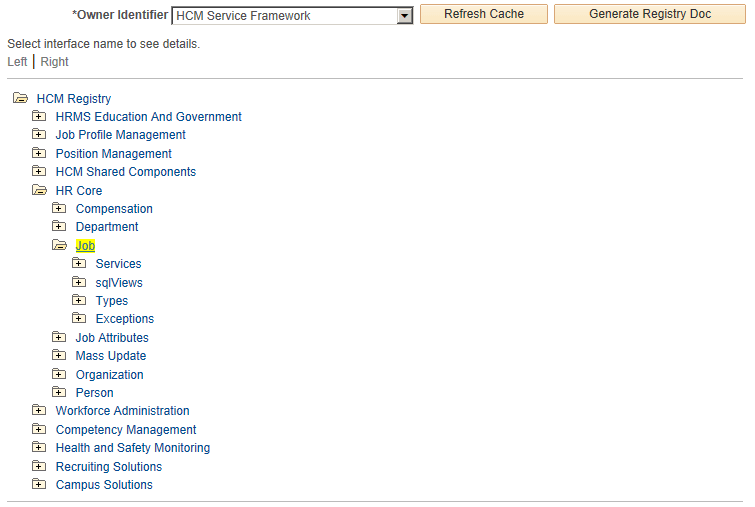Open Health and Safety Monitoring link
Viewport: 755px width, 507px height.
click(x=133, y=448)
